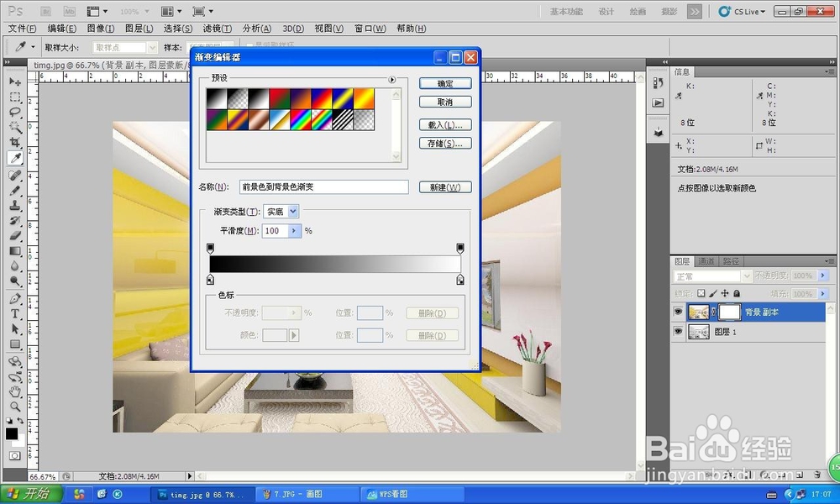The height and width of the screenshot is (504, 840).
Task: Switch to the 路径 tab
Action: click(731, 261)
